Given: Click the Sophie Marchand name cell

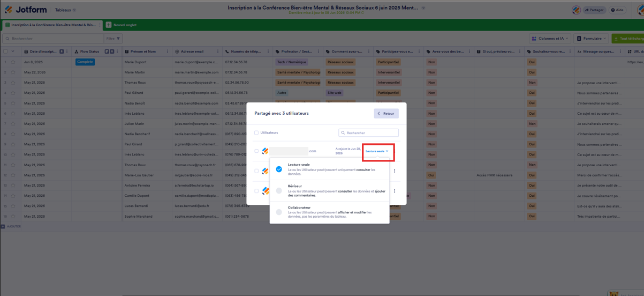Looking at the screenshot, I should click(147, 217).
